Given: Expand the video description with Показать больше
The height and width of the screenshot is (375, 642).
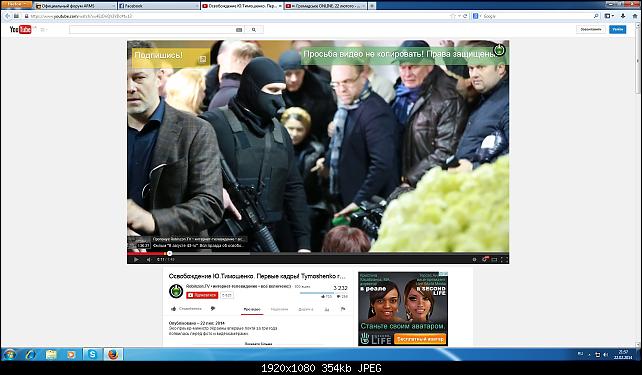Looking at the screenshot, I should (258, 344).
